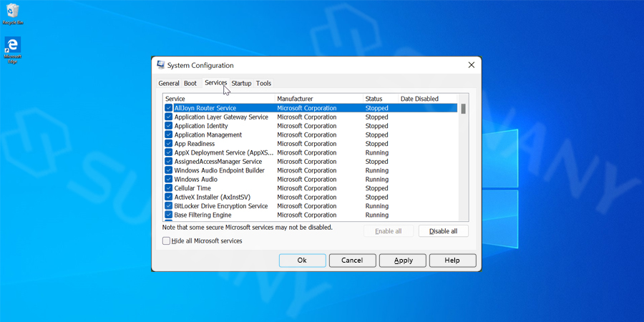This screenshot has height=322, width=644.
Task: Click Microsoft Corporation in App Readiness row
Action: tap(307, 144)
